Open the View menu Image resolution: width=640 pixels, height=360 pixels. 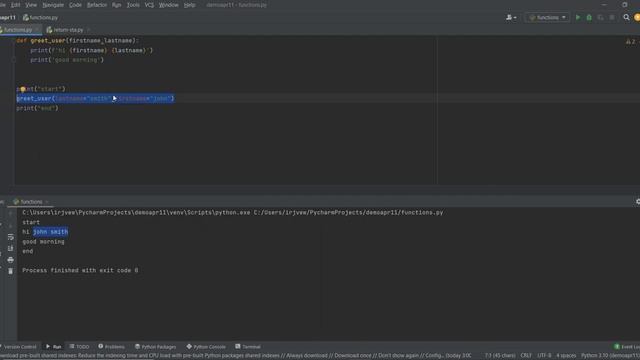[x=31, y=5]
